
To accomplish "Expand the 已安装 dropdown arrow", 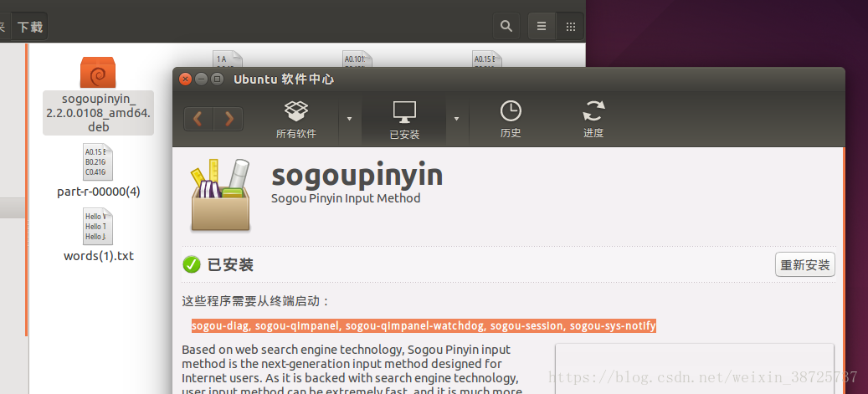I will pos(457,119).
